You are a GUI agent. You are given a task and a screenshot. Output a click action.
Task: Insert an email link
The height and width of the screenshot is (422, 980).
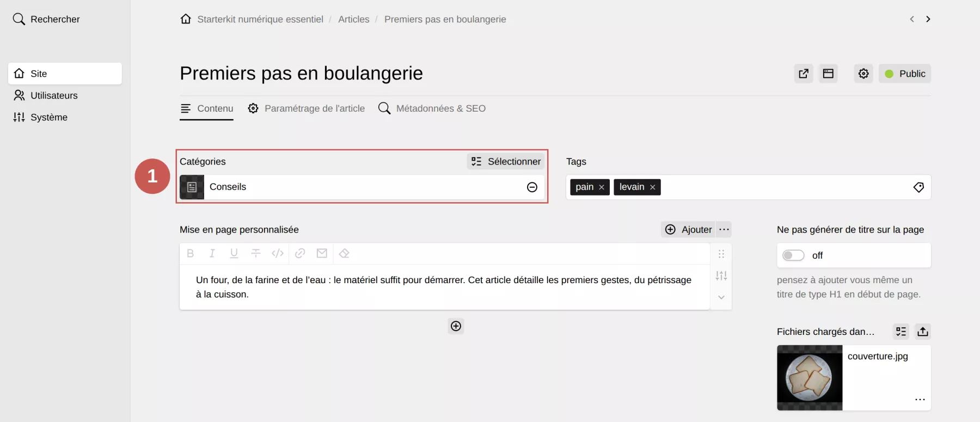coord(322,253)
